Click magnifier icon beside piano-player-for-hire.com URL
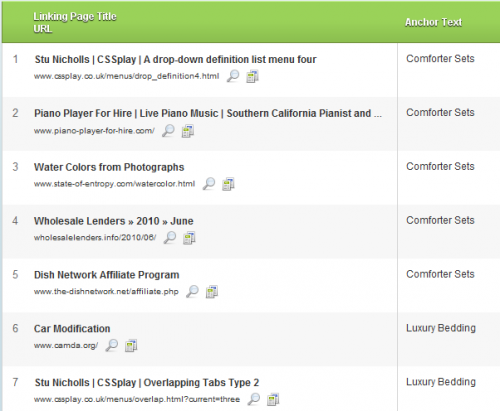Image resolution: width=500 pixels, height=411 pixels. (168, 130)
